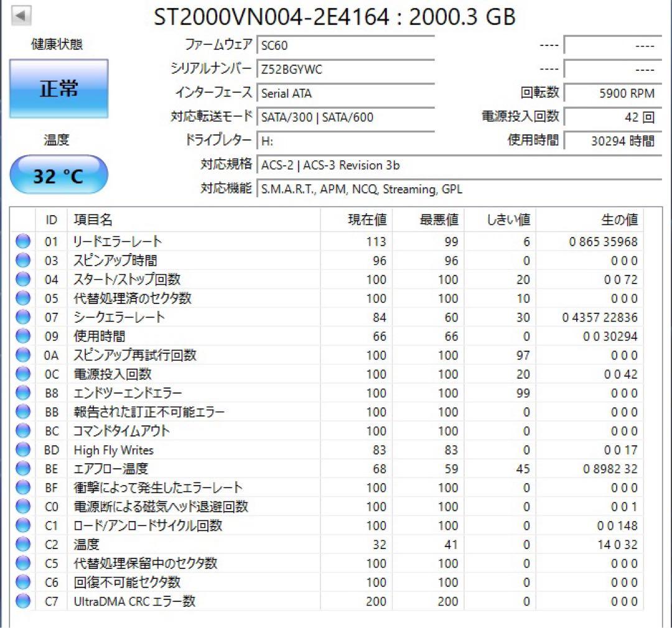
Task: Select status icon of row 04 スタート/ストップ回数
Action: click(23, 279)
